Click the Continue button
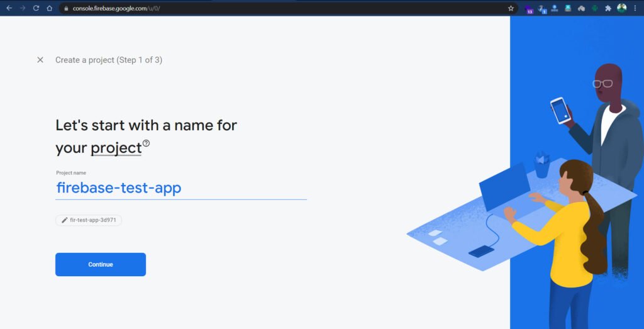Image resolution: width=644 pixels, height=329 pixels. (101, 264)
